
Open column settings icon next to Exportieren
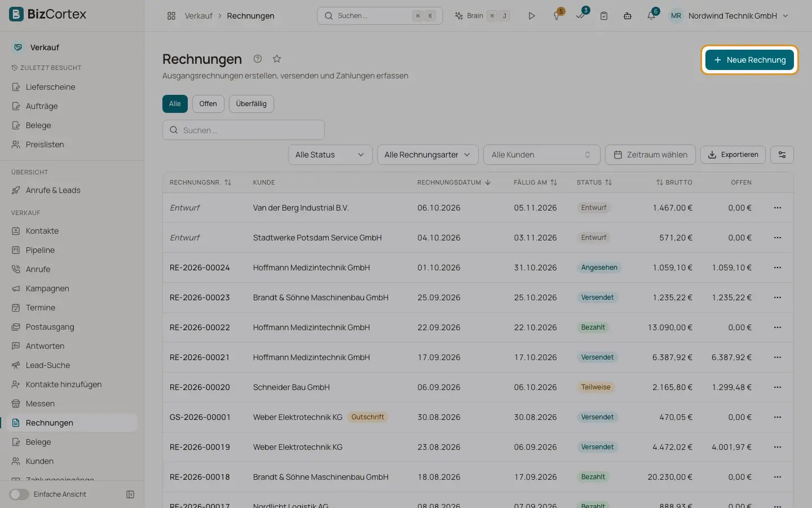point(782,155)
